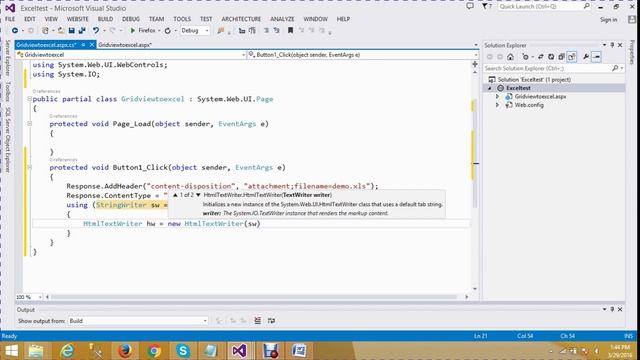Click the New Project toolbar icon
The image size is (640, 360).
pyautogui.click(x=45, y=31)
